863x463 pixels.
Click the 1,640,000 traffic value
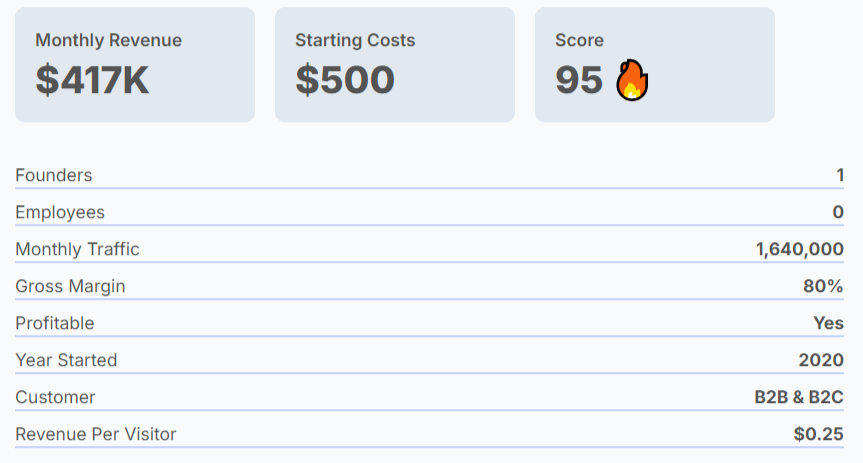click(x=799, y=249)
